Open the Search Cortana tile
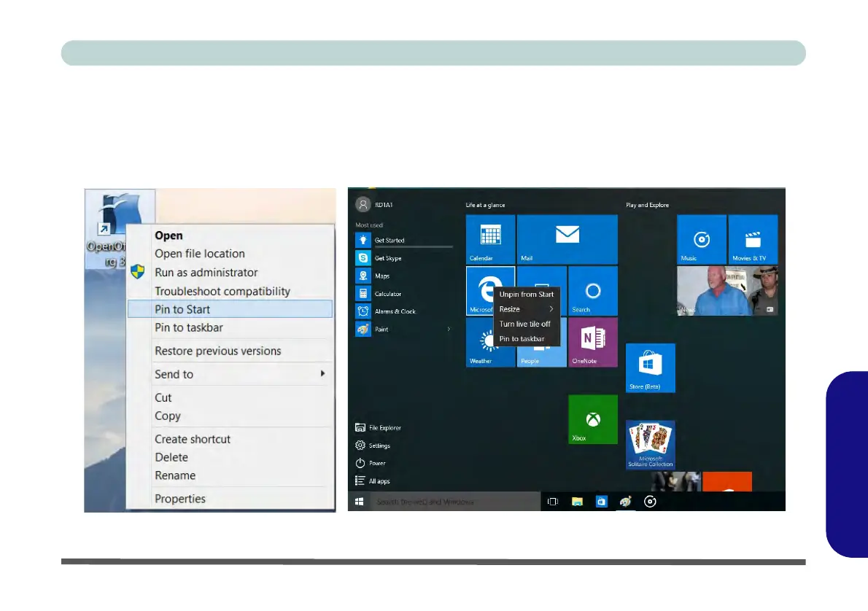The image size is (868, 611). [x=593, y=291]
